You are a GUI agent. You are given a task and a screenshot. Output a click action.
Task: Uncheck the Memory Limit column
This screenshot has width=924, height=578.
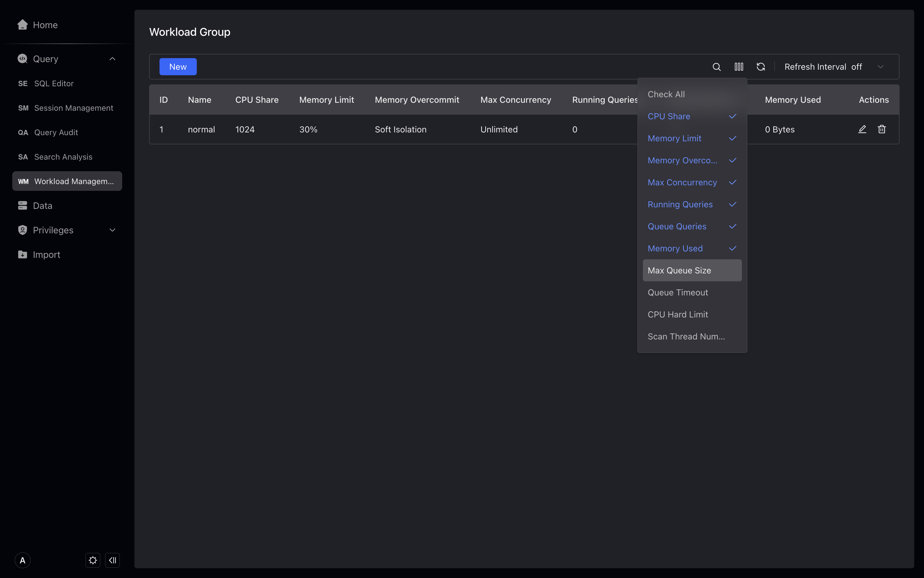[x=692, y=138]
